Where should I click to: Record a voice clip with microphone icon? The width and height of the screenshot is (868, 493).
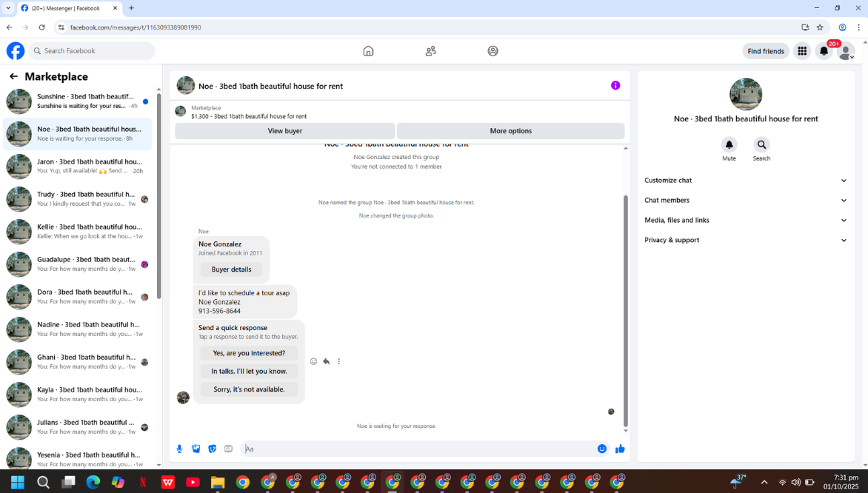point(179,449)
